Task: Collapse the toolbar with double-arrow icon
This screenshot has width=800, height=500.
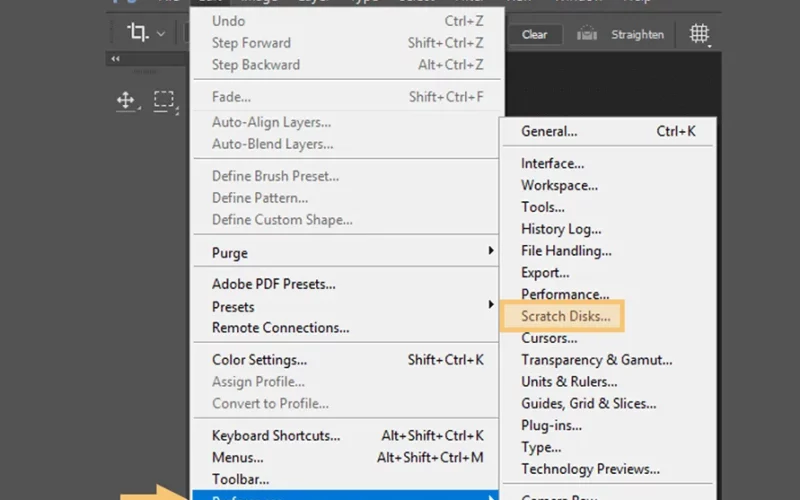Action: click(116, 59)
